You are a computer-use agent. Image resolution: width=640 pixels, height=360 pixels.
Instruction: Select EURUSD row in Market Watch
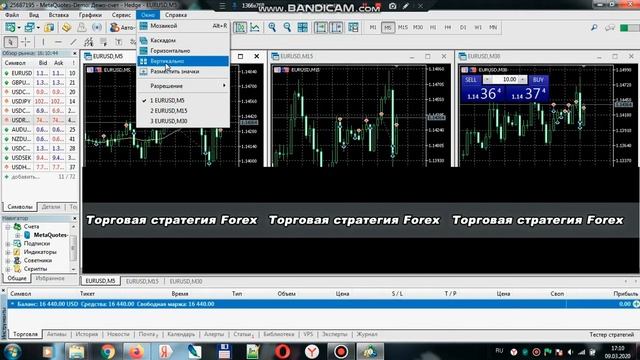(x=40, y=73)
